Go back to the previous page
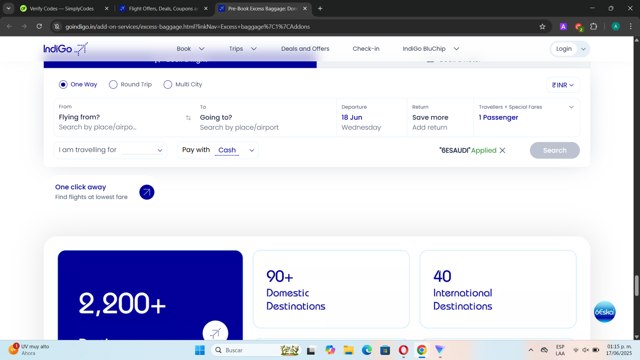This screenshot has height=360, width=640. (x=9, y=27)
